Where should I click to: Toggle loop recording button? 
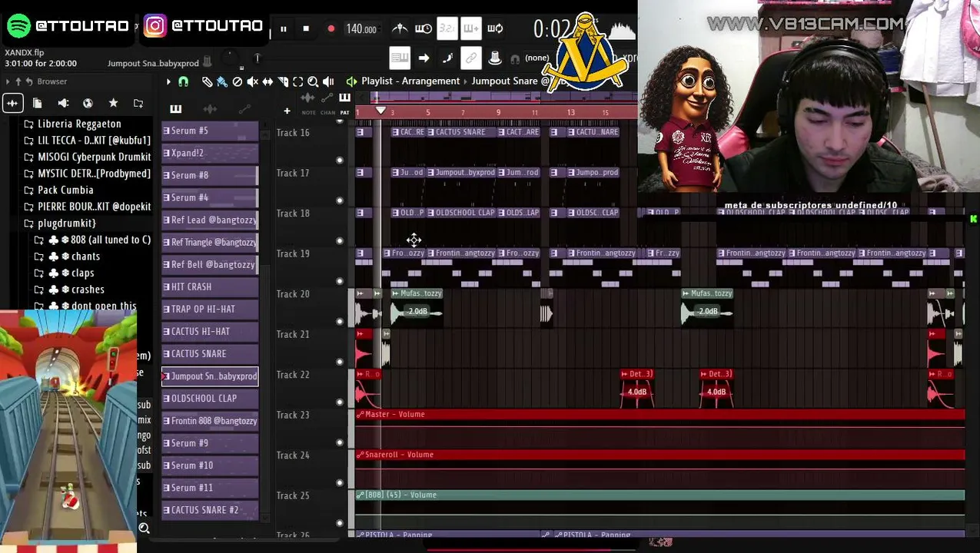pyautogui.click(x=495, y=29)
